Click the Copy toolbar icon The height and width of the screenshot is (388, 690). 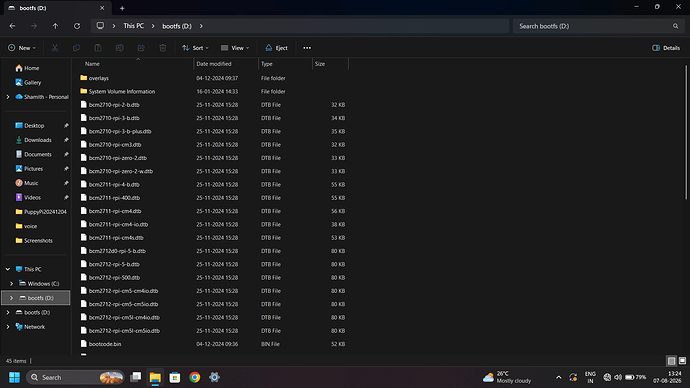[77, 48]
